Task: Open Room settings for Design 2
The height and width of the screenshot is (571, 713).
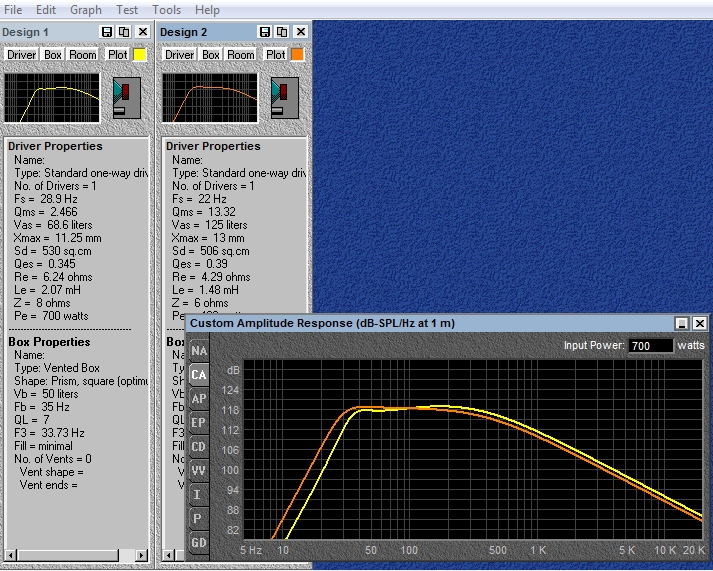Action: (x=241, y=55)
